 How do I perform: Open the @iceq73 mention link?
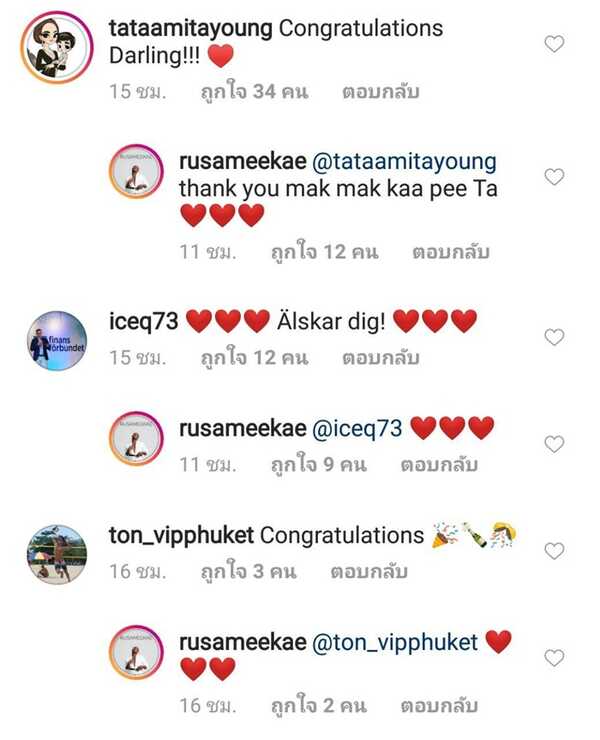[x=357, y=429]
